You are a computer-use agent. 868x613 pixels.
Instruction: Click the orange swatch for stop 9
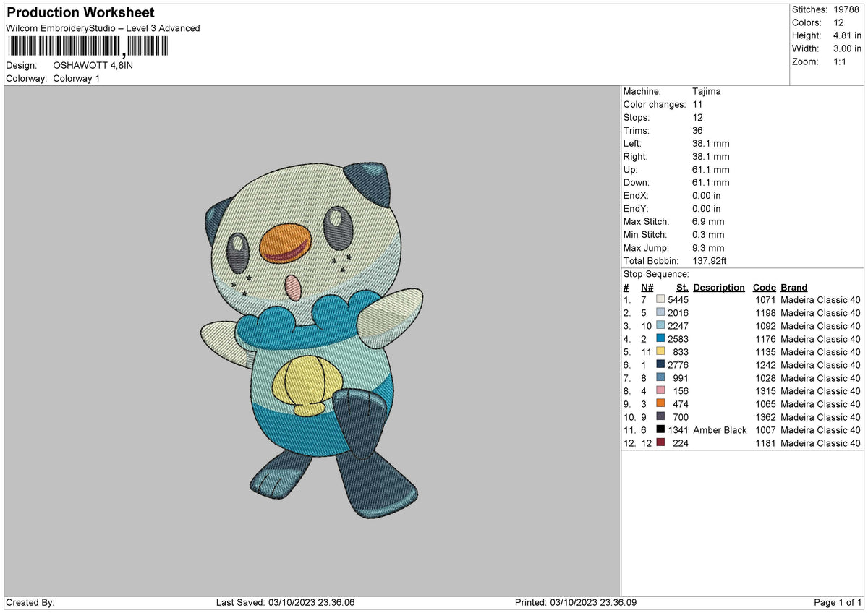(660, 404)
